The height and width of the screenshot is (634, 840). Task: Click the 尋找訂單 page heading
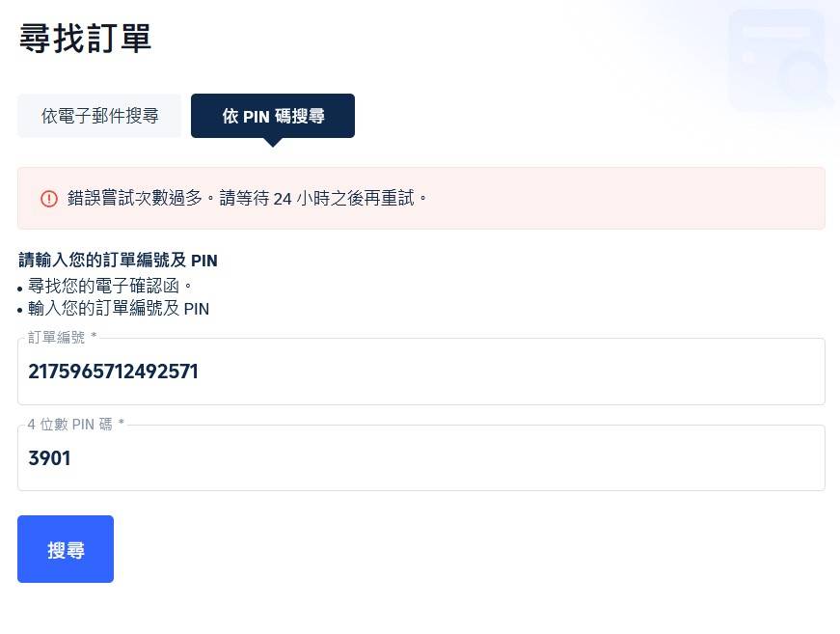click(x=85, y=39)
